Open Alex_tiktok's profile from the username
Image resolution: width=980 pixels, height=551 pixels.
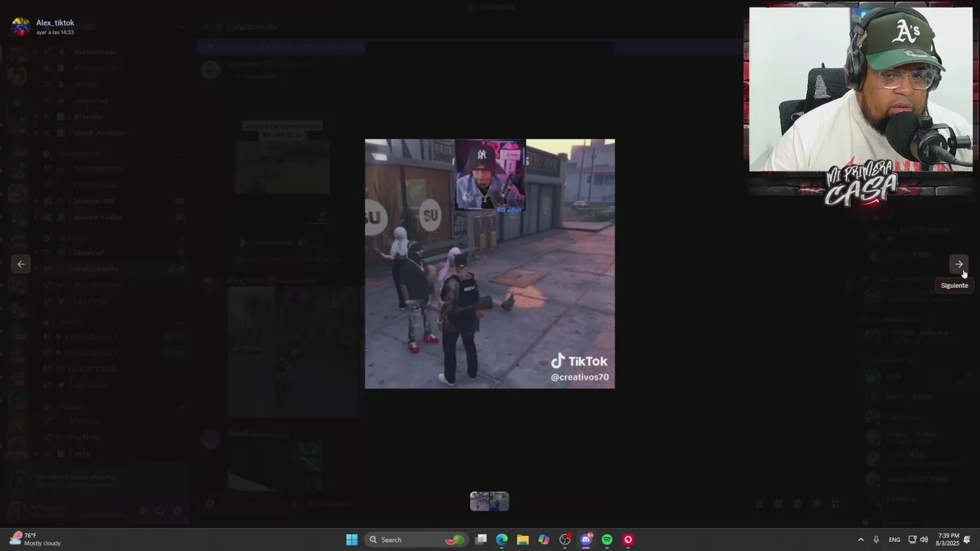tap(55, 23)
